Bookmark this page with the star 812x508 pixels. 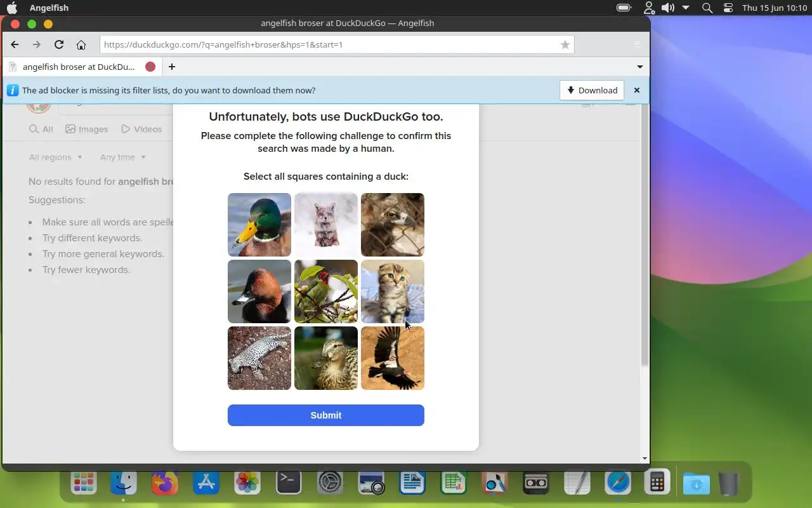point(565,44)
